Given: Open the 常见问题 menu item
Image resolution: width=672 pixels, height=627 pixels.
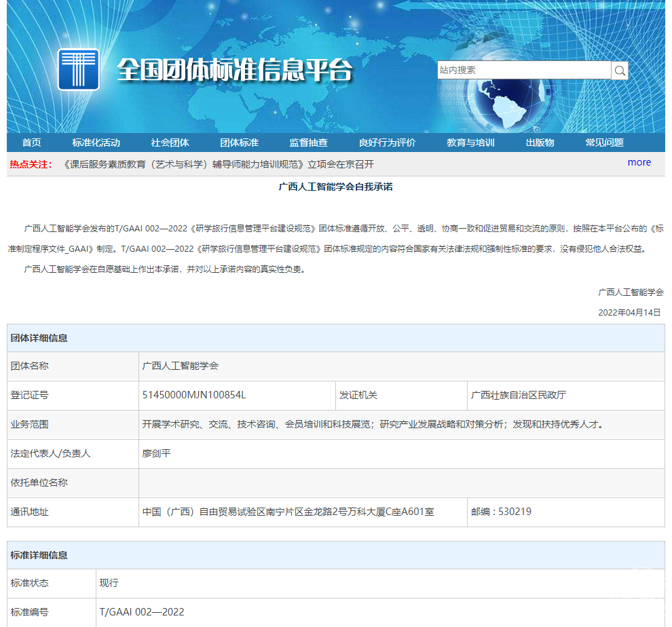Looking at the screenshot, I should tap(605, 142).
